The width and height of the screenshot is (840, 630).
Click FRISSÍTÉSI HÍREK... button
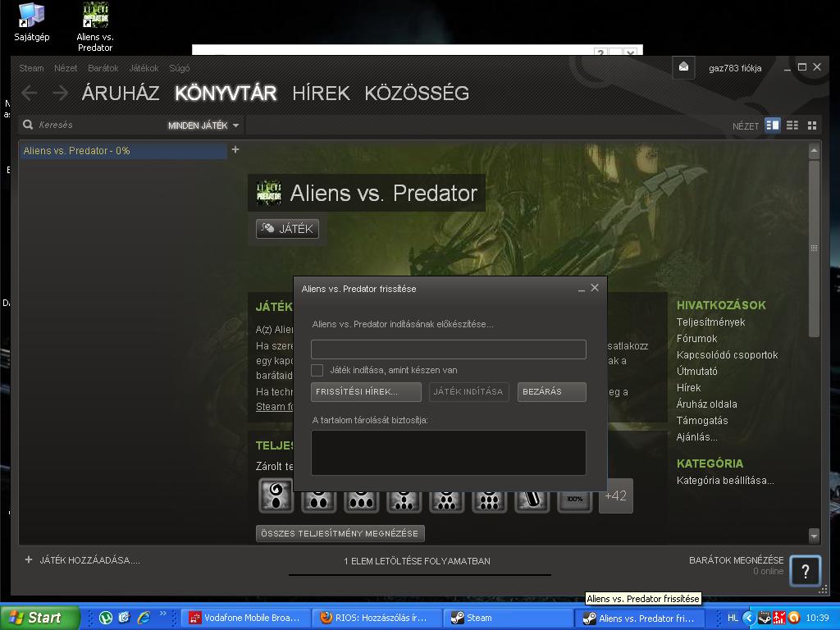pyautogui.click(x=366, y=391)
